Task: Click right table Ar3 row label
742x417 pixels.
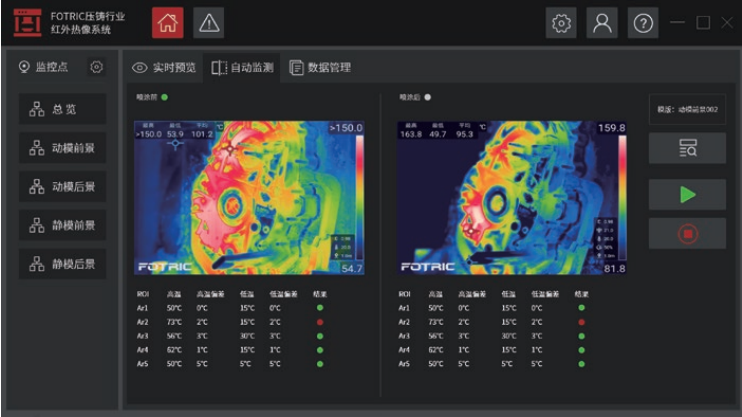Action: [404, 336]
